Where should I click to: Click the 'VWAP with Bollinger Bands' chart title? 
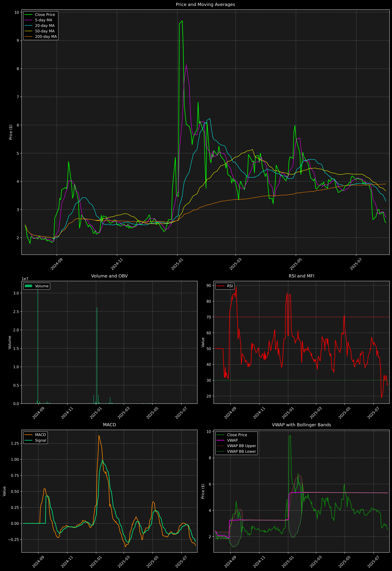click(x=301, y=425)
